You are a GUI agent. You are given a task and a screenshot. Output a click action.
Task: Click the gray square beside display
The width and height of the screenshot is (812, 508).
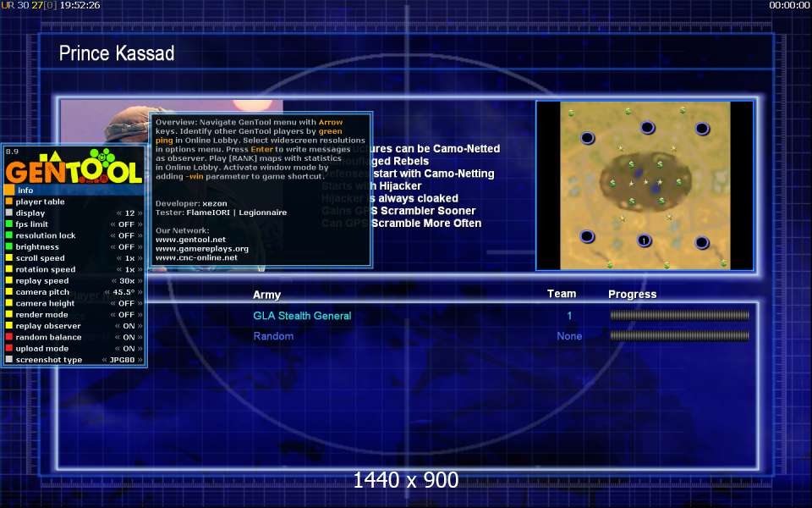click(x=8, y=213)
